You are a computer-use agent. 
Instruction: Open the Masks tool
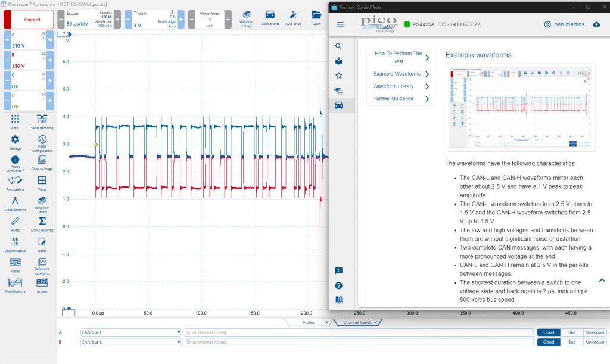click(15, 265)
